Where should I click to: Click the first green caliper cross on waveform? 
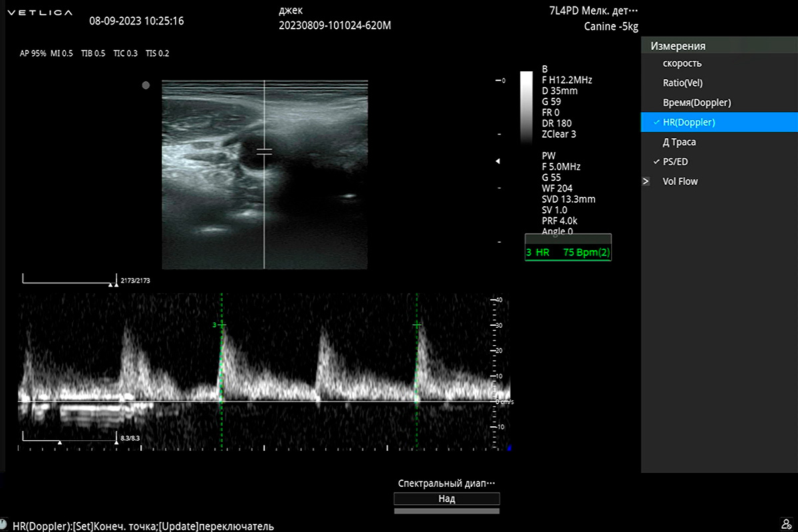[x=221, y=325]
